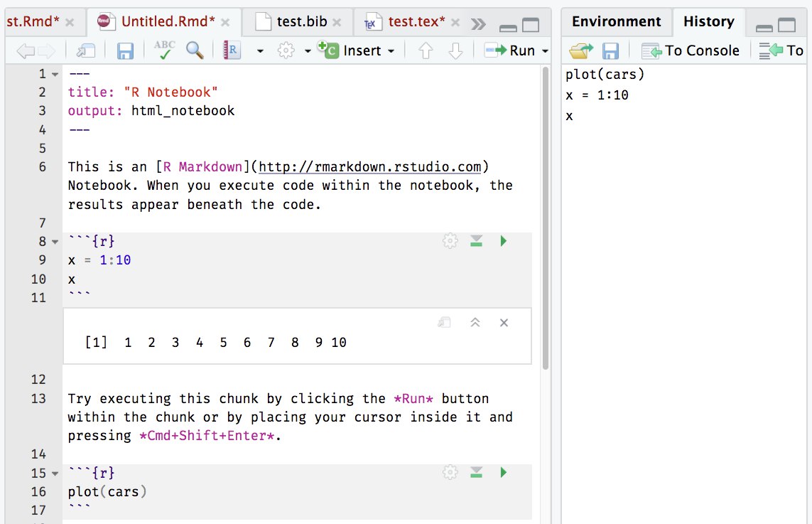This screenshot has width=812, height=524.
Task: Fold the code chunk at line 8
Action: (55, 242)
